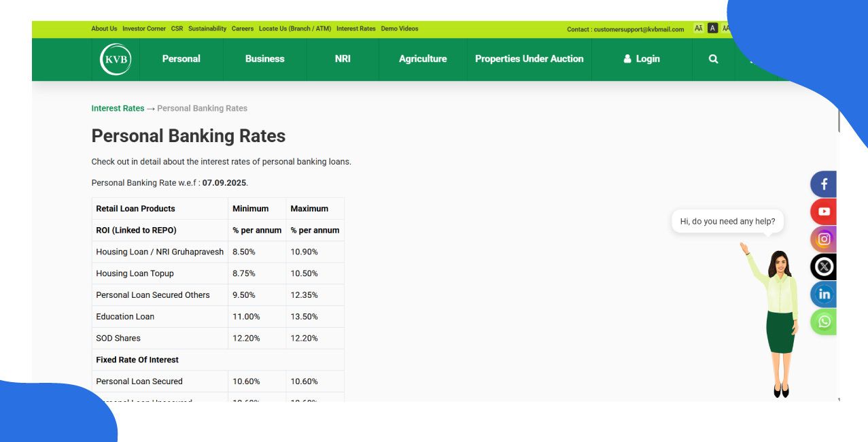This screenshot has width=868, height=442.
Task: Click the Login button
Action: point(642,59)
